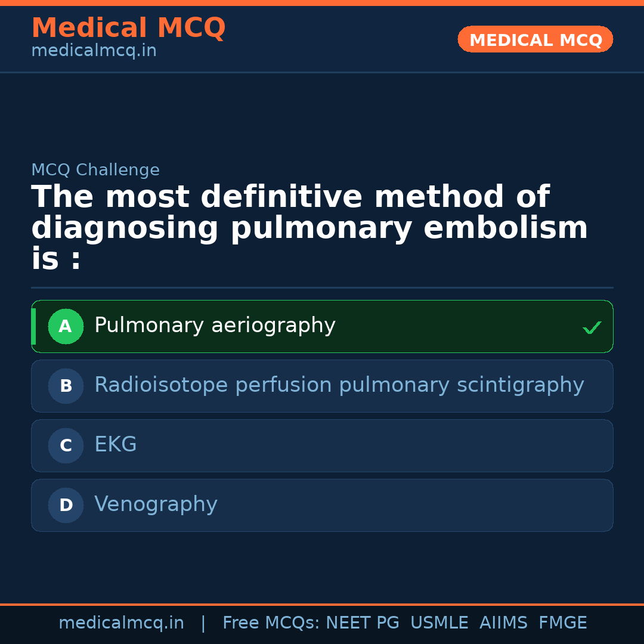Image resolution: width=644 pixels, height=644 pixels.
Task: Click the Pulmonary aeriography answer text
Action: point(215,326)
